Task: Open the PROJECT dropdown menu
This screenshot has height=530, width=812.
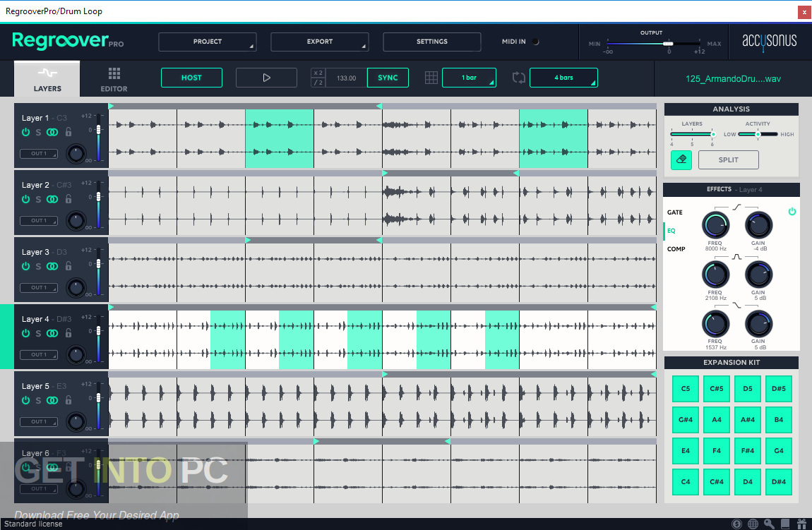Action: click(x=207, y=42)
